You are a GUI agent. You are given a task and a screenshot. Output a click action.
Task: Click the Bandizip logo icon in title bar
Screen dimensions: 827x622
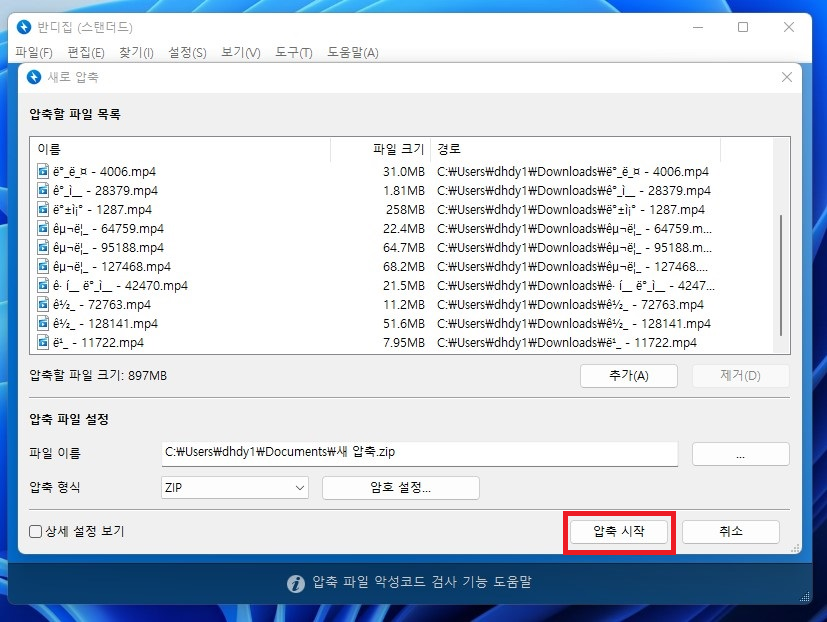[x=24, y=27]
